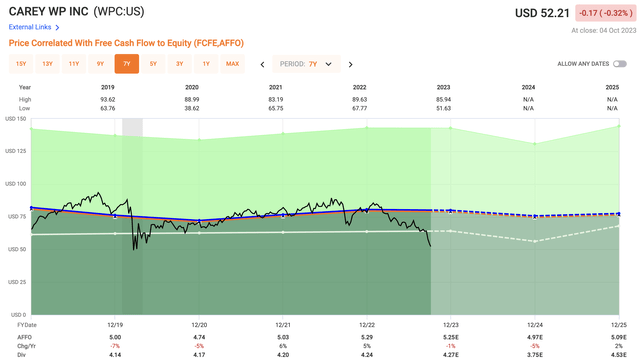Open the External Links link
Screen dimensions: 640x361
point(30,27)
